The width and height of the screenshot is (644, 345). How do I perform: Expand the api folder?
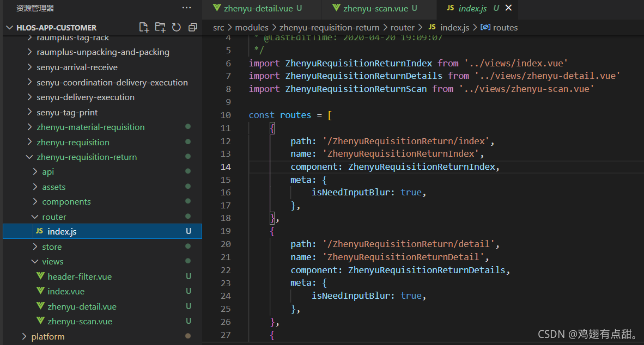point(47,172)
